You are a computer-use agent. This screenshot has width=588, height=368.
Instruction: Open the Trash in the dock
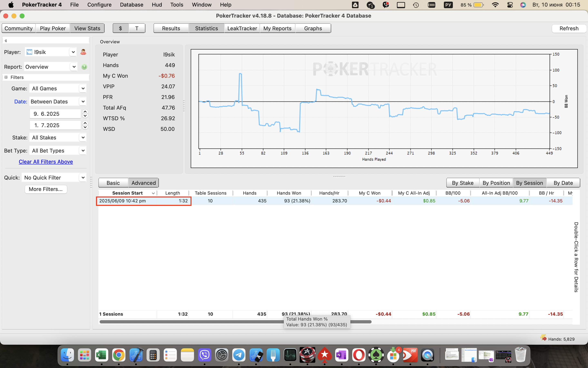pyautogui.click(x=520, y=355)
